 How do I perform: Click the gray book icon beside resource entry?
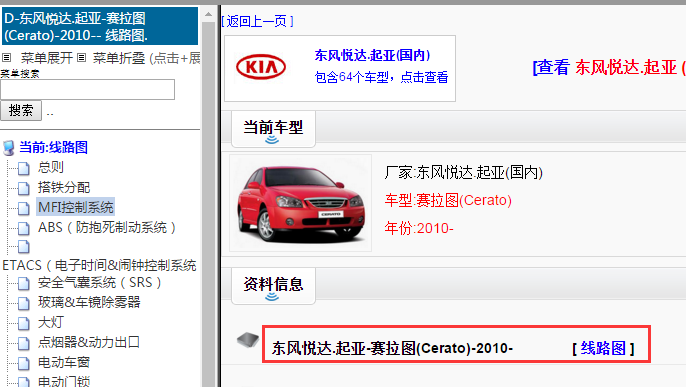248,339
